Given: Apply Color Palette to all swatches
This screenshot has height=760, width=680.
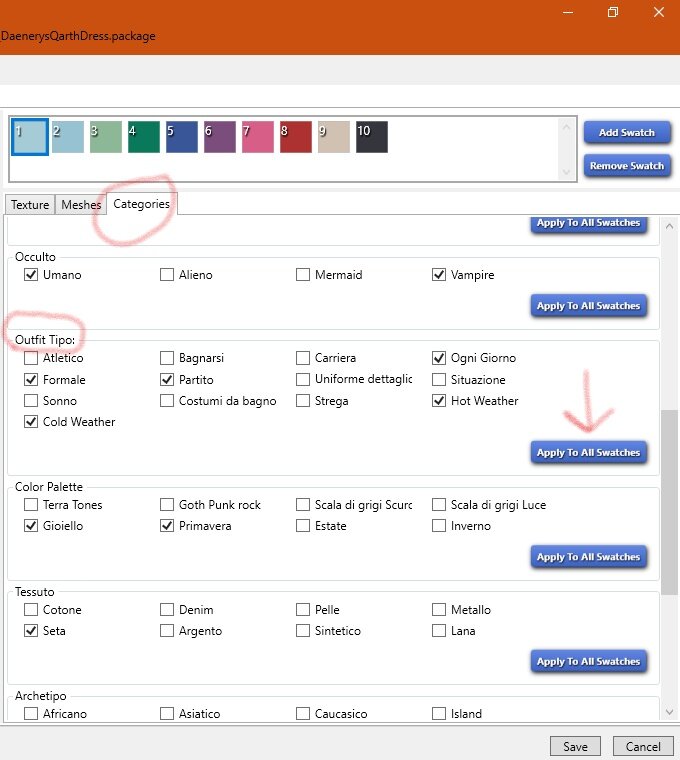Looking at the screenshot, I should click(x=588, y=557).
